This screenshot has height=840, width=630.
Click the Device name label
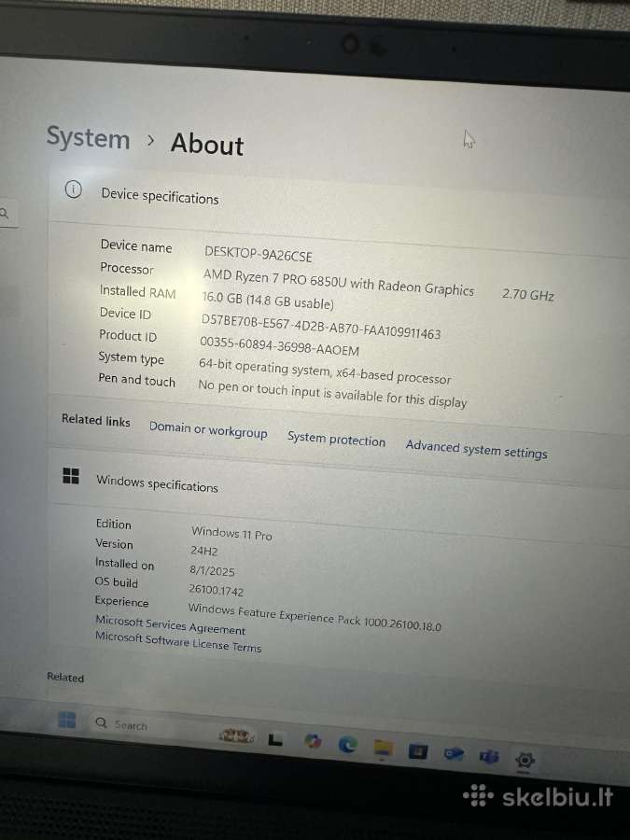(136, 245)
